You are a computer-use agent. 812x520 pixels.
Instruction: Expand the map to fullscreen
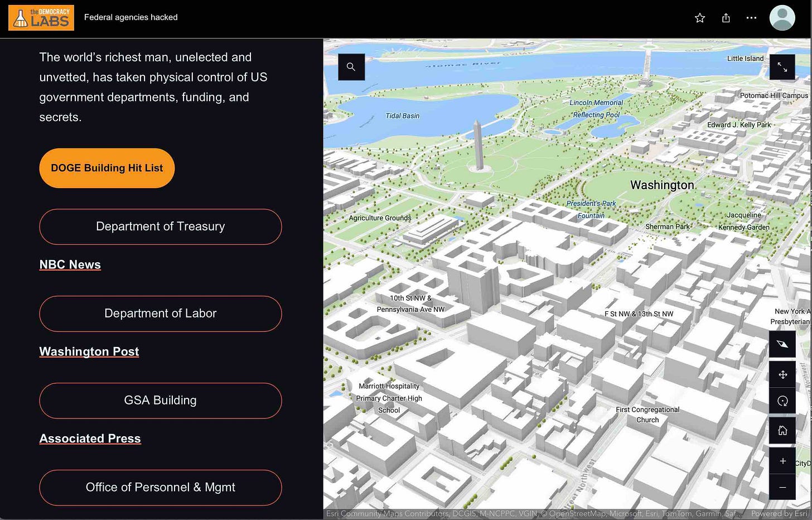pos(782,68)
